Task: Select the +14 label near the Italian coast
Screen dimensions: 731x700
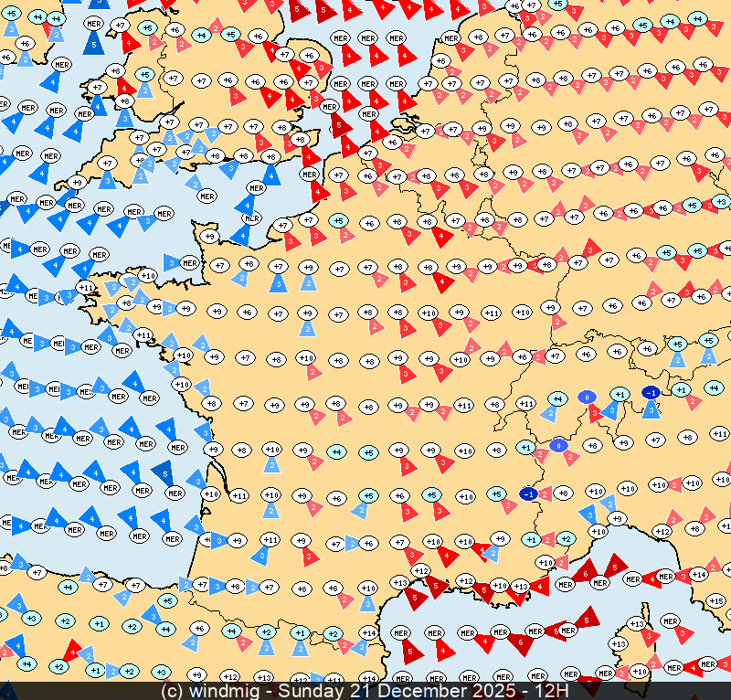Action: pos(699,574)
